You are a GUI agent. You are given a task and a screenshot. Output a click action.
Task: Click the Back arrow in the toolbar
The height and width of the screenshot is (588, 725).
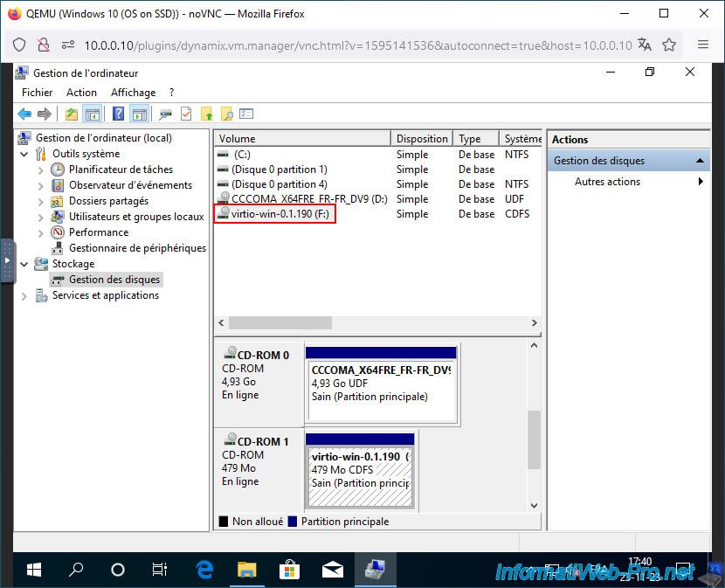(x=24, y=114)
